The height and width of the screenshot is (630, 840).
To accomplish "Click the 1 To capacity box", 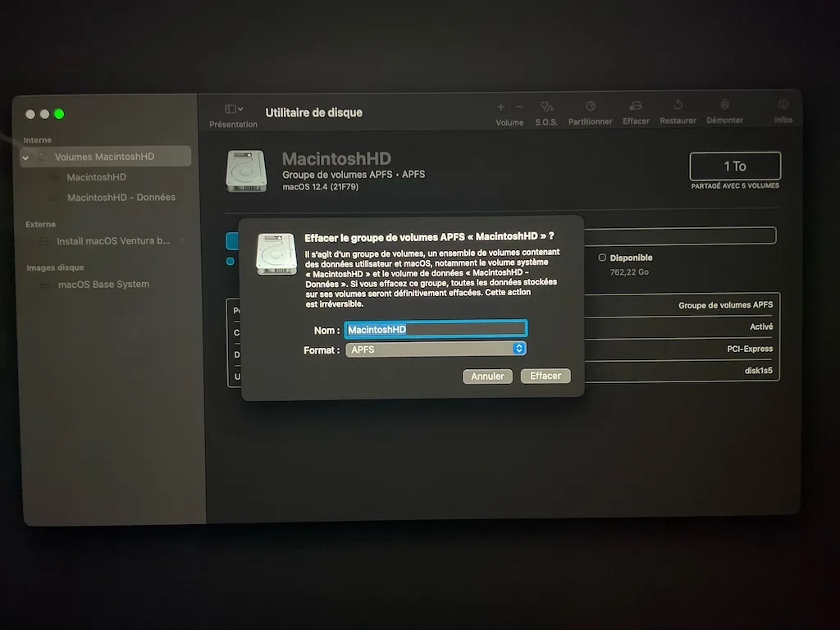I will [x=734, y=167].
